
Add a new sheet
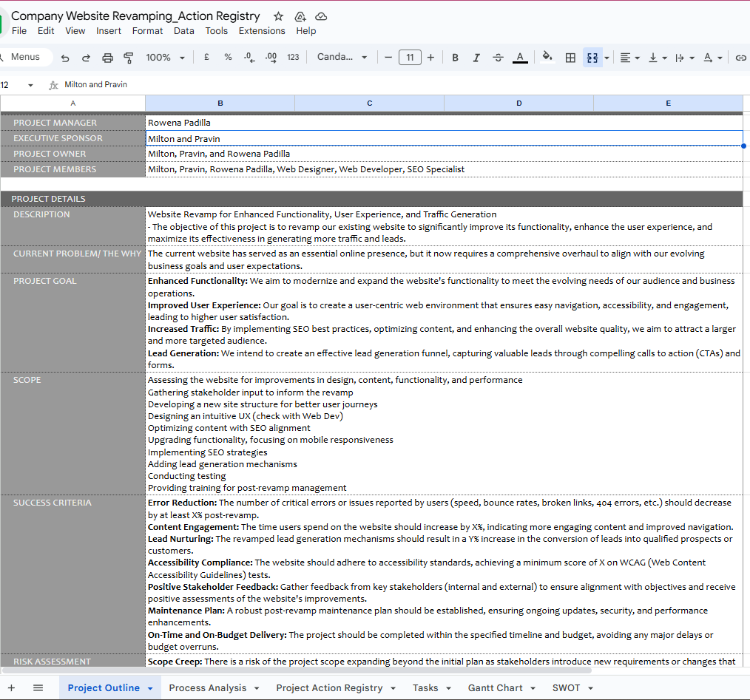pyautogui.click(x=12, y=687)
